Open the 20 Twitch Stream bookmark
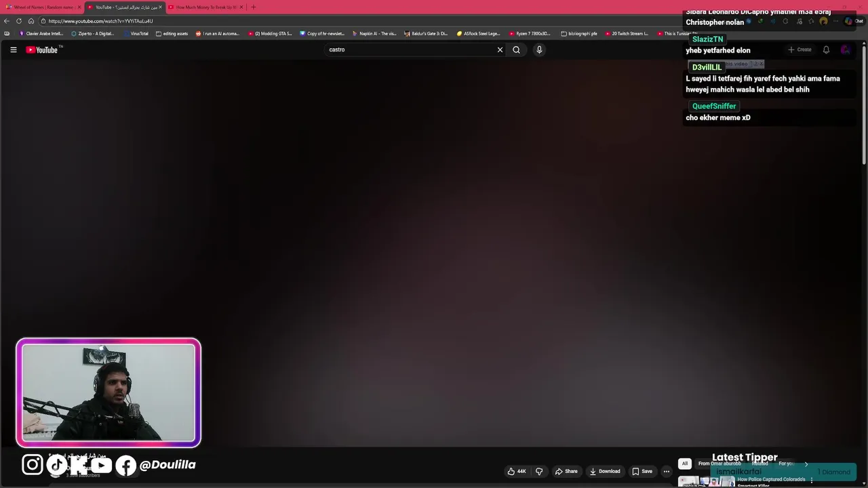868x488 pixels. 627,33
